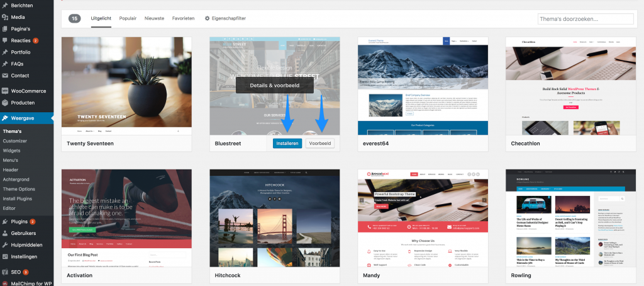Viewport: 644px width, 286px height.
Task: Click the WooCommerce icon in sidebar
Action: click(5, 91)
